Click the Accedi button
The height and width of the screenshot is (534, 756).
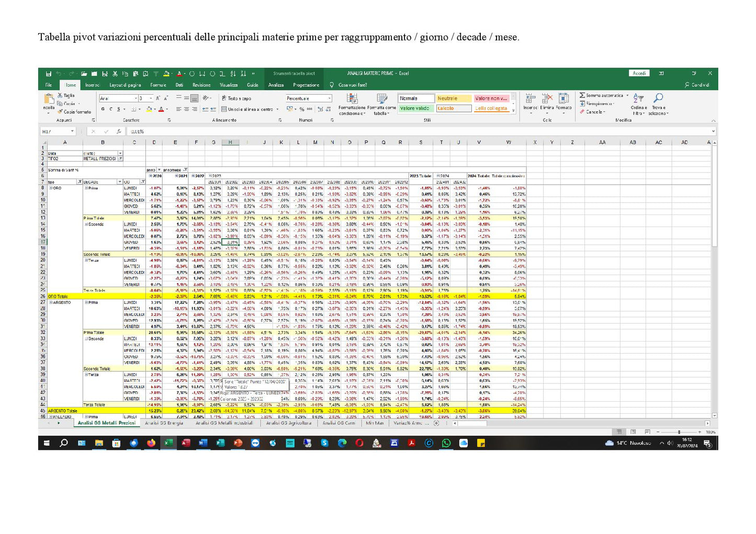coord(638,73)
